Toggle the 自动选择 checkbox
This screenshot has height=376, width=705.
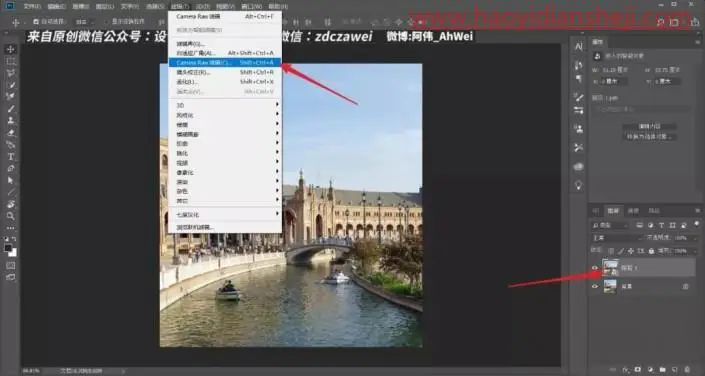(x=36, y=22)
